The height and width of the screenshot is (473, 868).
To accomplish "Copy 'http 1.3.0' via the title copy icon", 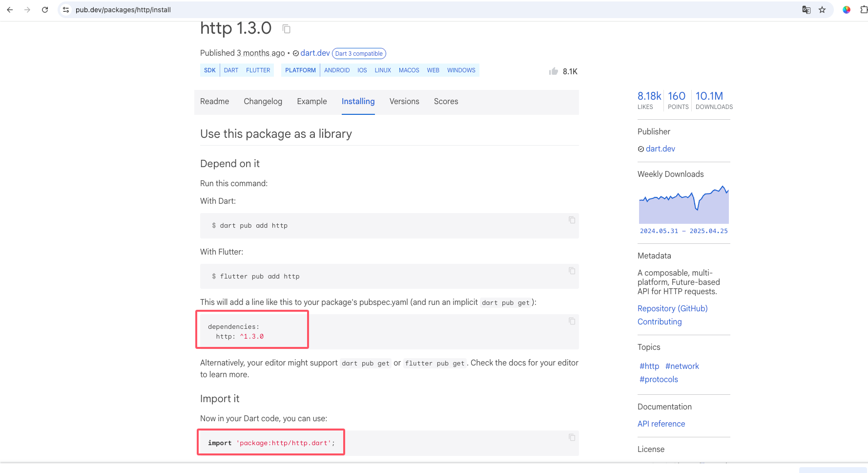I will 287,29.
